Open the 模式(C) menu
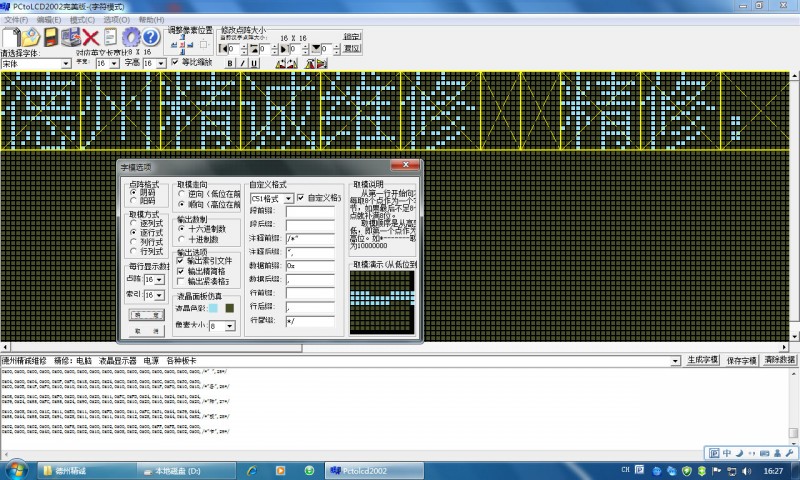This screenshot has height=480, width=800. (82, 19)
